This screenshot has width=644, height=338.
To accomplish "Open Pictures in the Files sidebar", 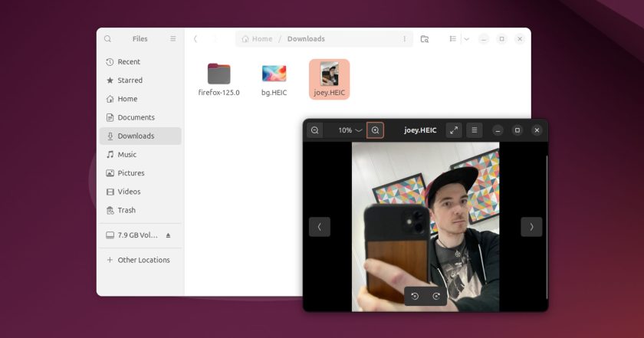I will tap(140, 173).
